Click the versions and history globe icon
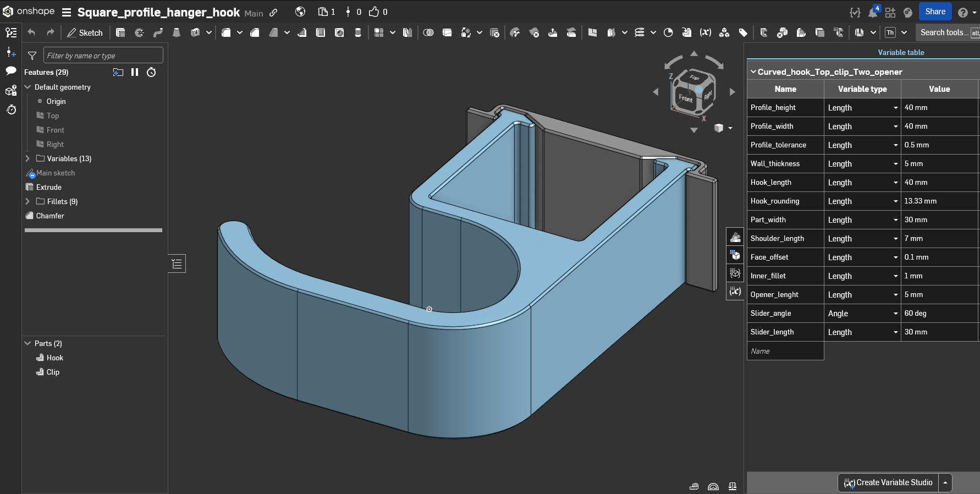Image resolution: width=980 pixels, height=494 pixels. coord(300,12)
